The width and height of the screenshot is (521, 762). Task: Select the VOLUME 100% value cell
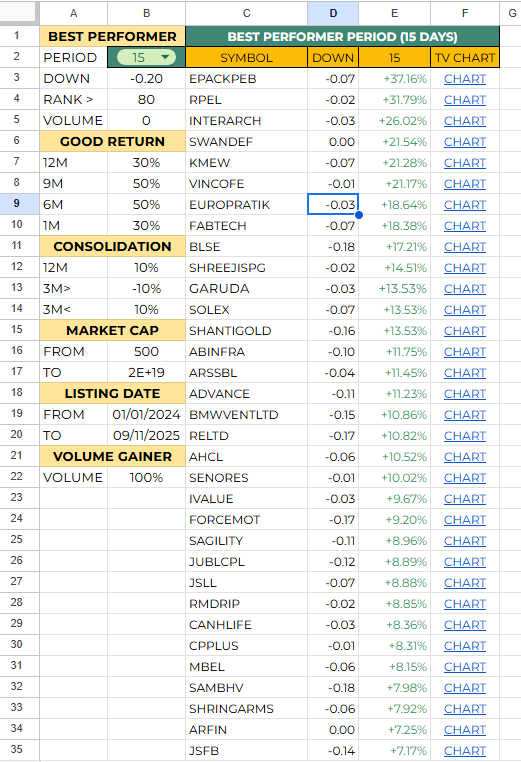(x=146, y=478)
